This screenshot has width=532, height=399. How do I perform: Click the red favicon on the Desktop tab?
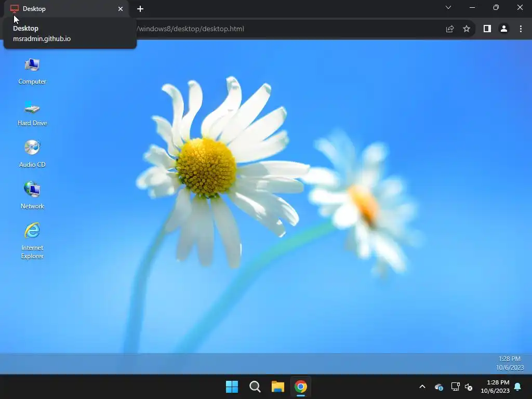tap(14, 9)
